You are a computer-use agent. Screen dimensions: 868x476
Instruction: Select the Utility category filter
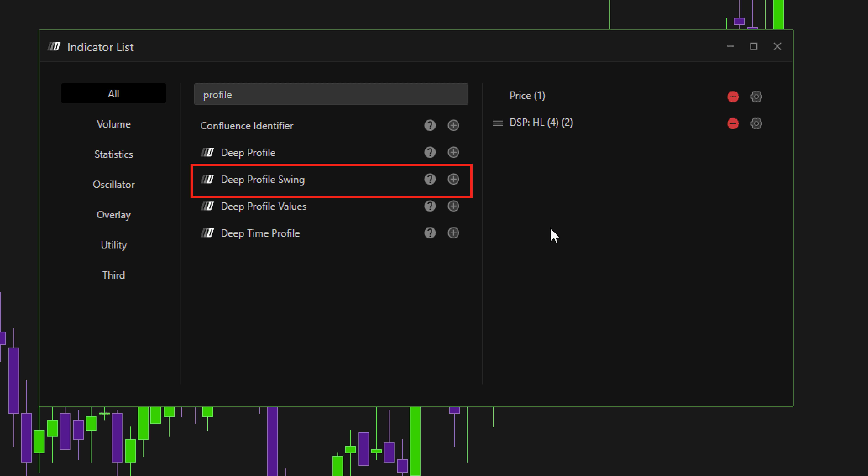(x=114, y=245)
